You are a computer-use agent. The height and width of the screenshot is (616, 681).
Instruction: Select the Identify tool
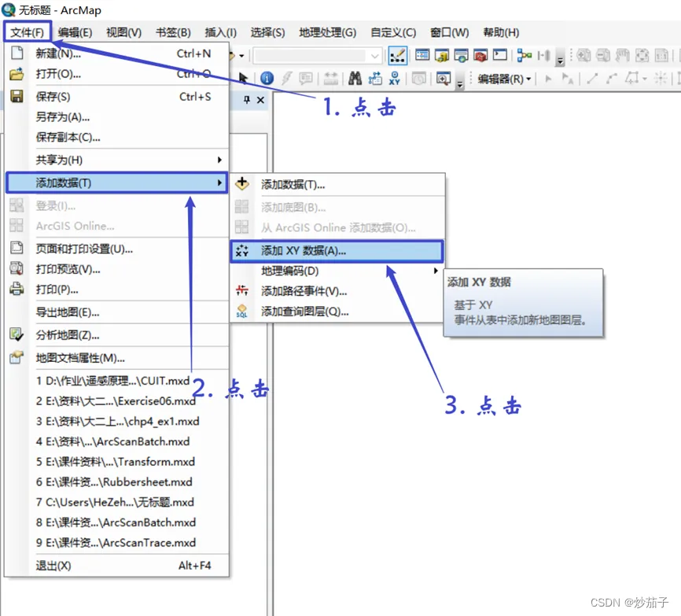267,78
